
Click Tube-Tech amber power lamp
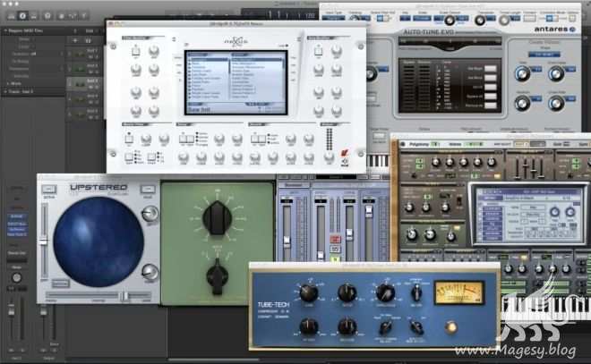pos(450,327)
